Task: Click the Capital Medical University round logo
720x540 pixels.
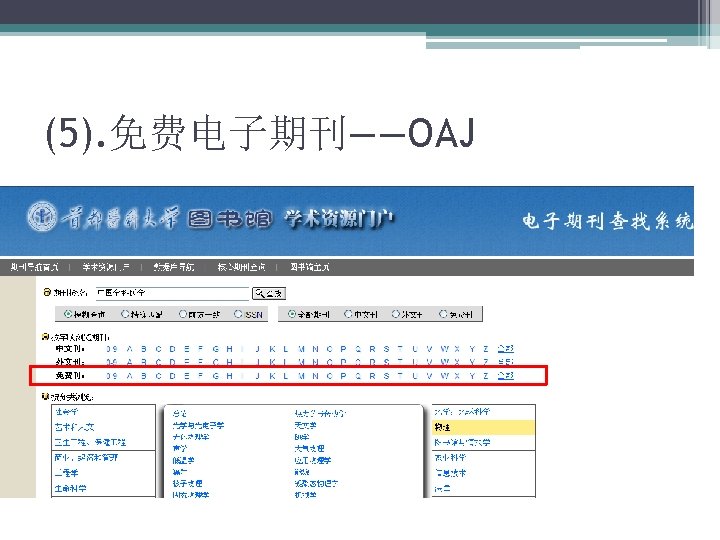Action: point(42,216)
